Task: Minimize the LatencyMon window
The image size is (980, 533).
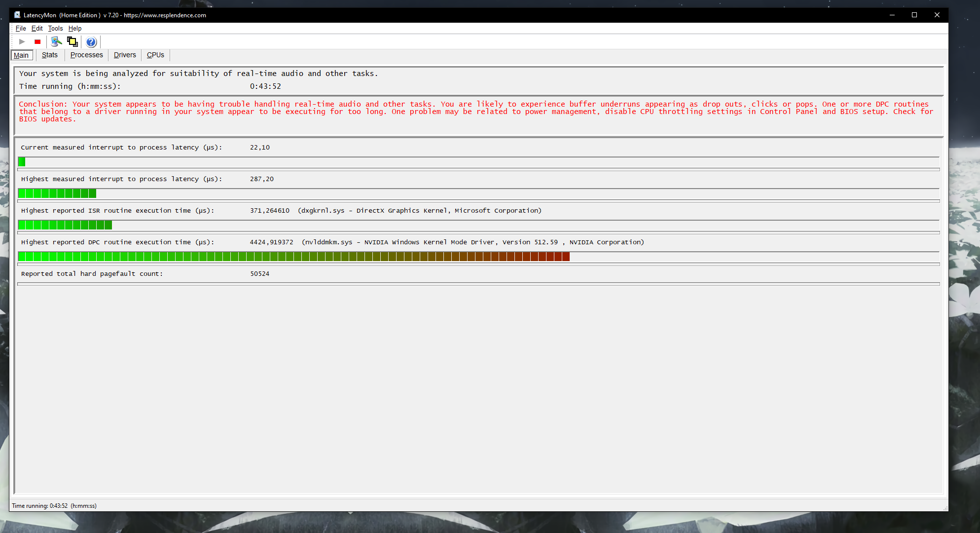Action: tap(892, 15)
